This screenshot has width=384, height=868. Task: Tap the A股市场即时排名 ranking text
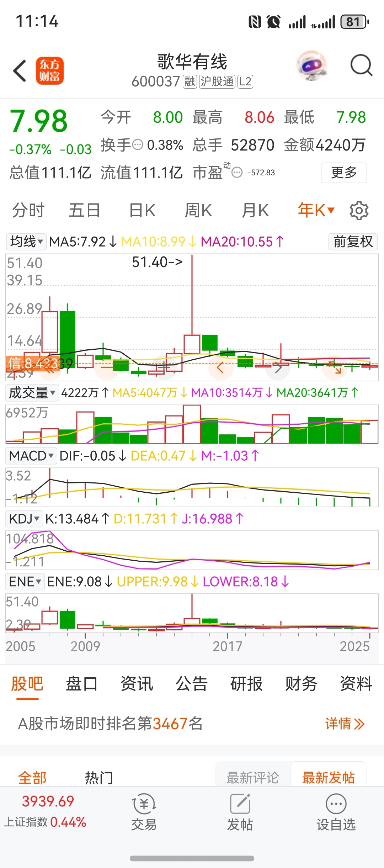tap(110, 724)
